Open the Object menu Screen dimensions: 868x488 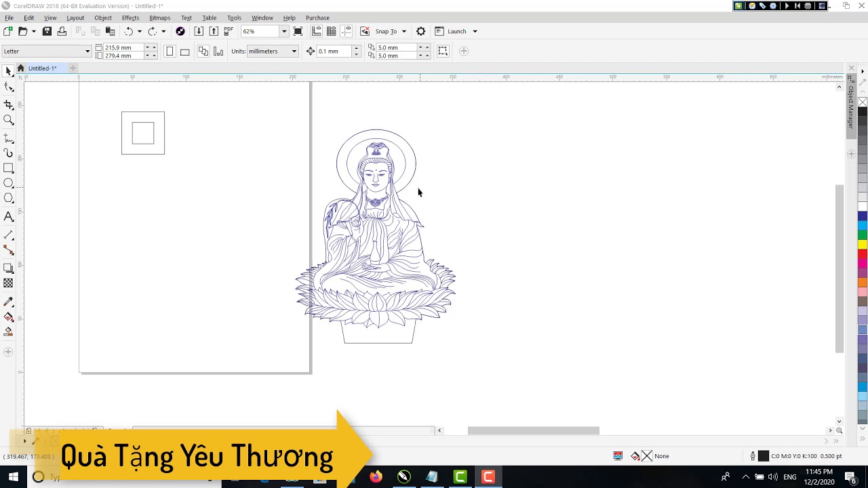[103, 18]
